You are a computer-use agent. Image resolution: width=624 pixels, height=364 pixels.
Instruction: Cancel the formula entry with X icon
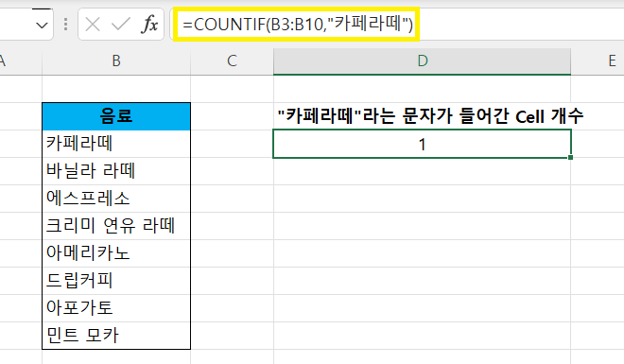click(93, 25)
